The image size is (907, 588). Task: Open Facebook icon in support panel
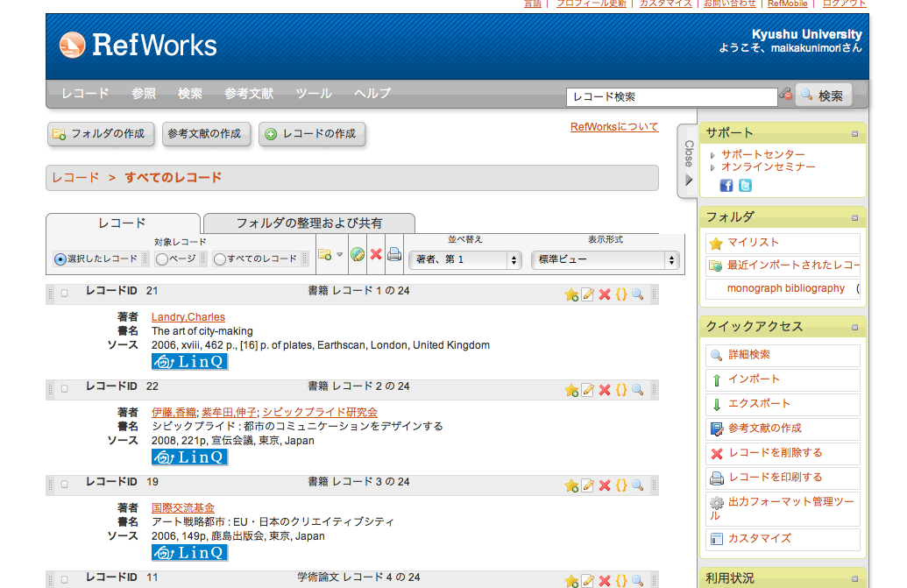[726, 186]
